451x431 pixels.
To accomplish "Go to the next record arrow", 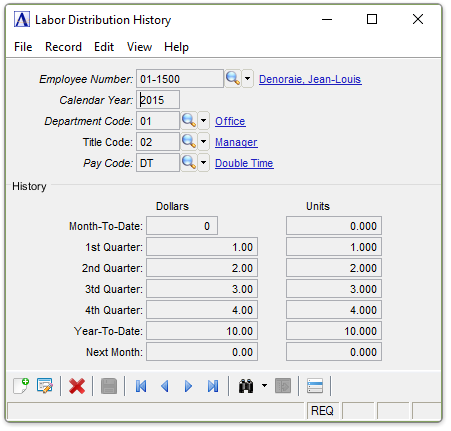I will click(x=188, y=386).
